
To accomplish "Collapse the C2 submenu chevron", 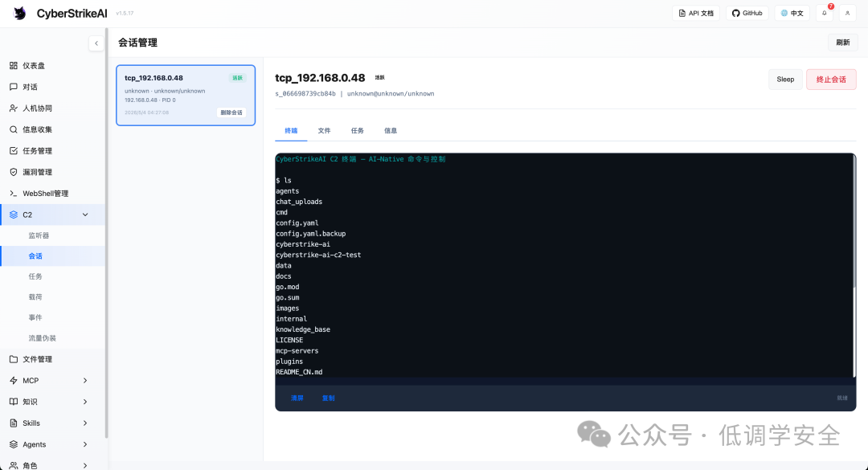I will pyautogui.click(x=85, y=215).
